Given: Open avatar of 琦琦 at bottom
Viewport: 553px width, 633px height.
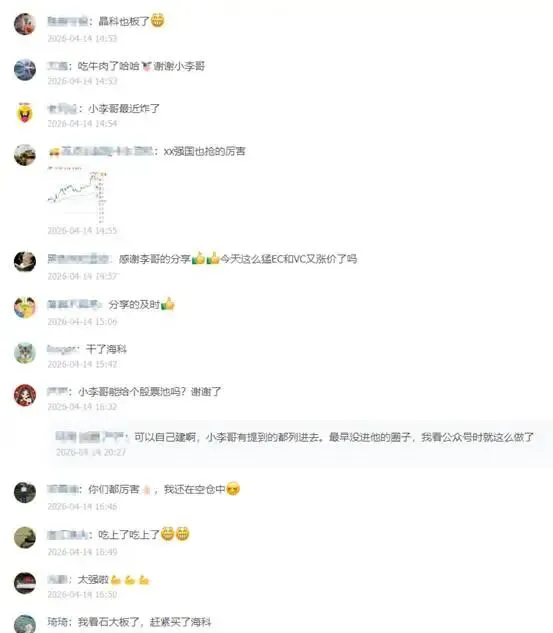Looking at the screenshot, I should [x=25, y=624].
